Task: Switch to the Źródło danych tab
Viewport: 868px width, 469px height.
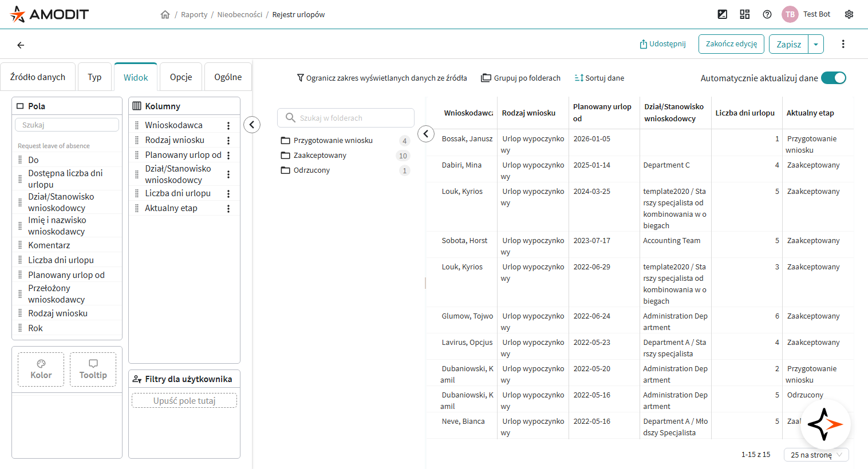Action: (38, 77)
